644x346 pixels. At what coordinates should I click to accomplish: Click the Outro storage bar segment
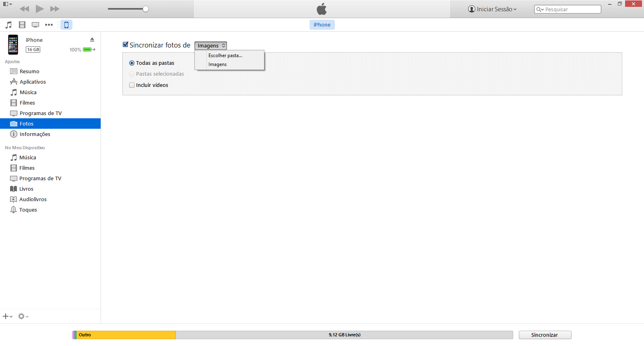pyautogui.click(x=126, y=335)
